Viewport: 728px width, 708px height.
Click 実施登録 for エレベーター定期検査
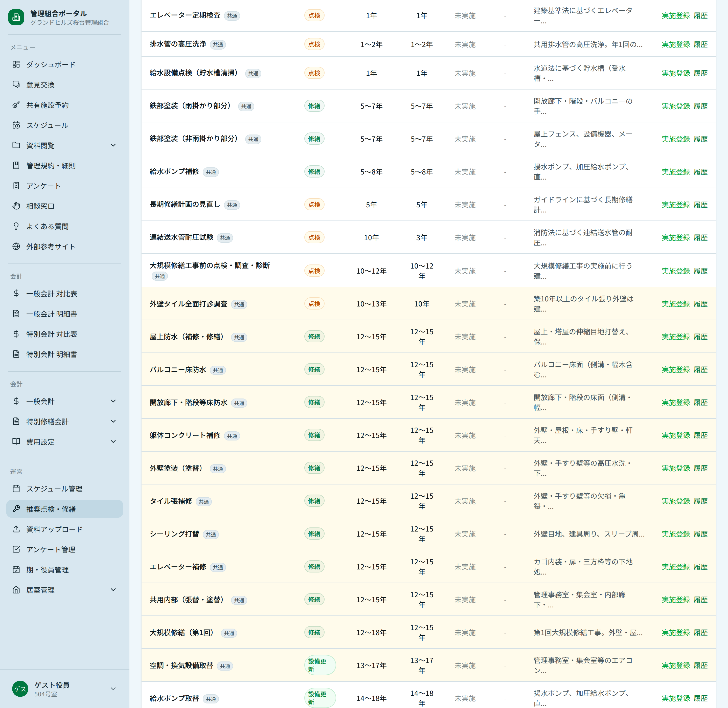click(676, 16)
